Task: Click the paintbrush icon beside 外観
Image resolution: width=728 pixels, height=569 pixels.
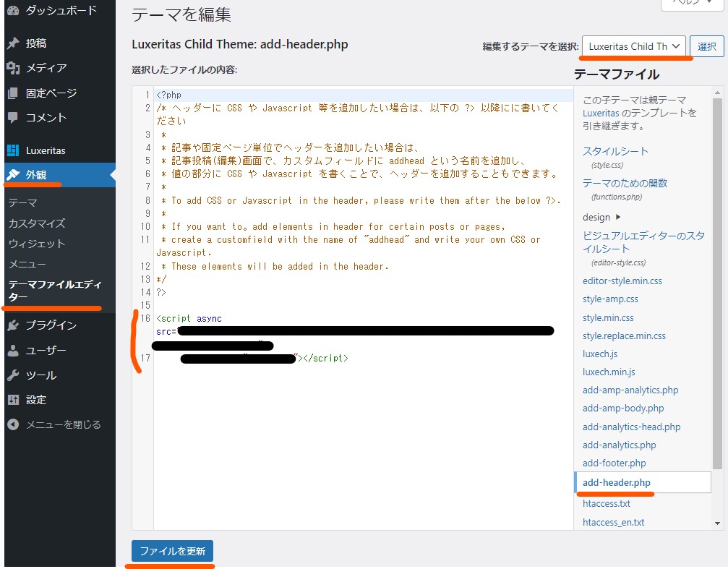Action: [x=13, y=175]
